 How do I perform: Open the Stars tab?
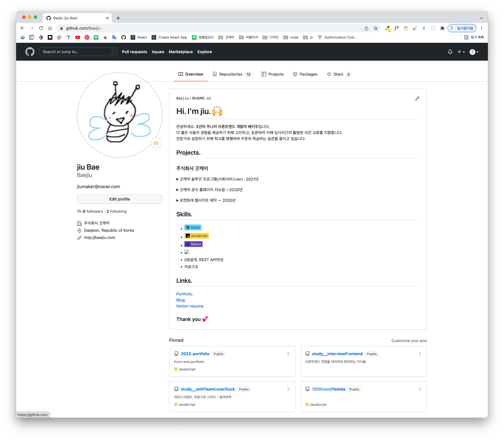tap(339, 74)
